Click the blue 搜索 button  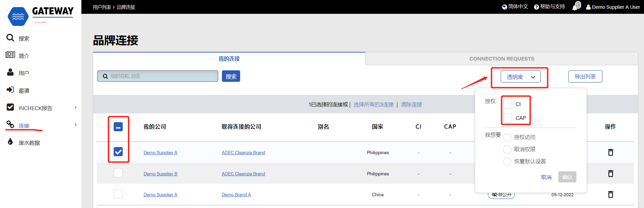[231, 76]
